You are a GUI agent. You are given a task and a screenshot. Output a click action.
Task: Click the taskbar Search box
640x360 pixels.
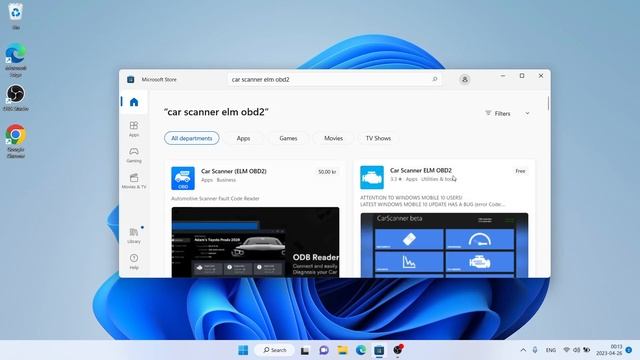(x=274, y=350)
